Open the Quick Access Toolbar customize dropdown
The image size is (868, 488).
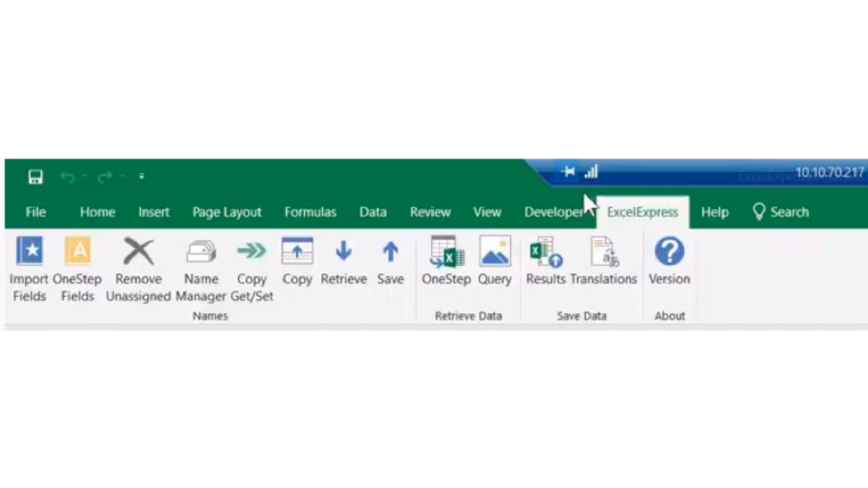click(141, 175)
